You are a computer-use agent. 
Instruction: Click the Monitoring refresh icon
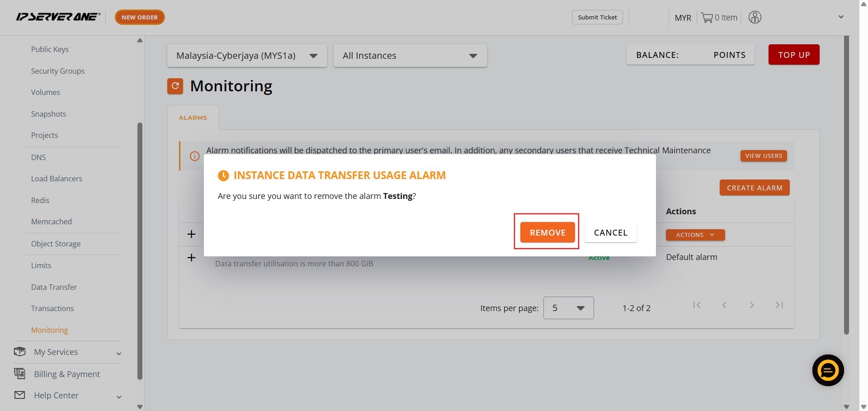(x=175, y=86)
